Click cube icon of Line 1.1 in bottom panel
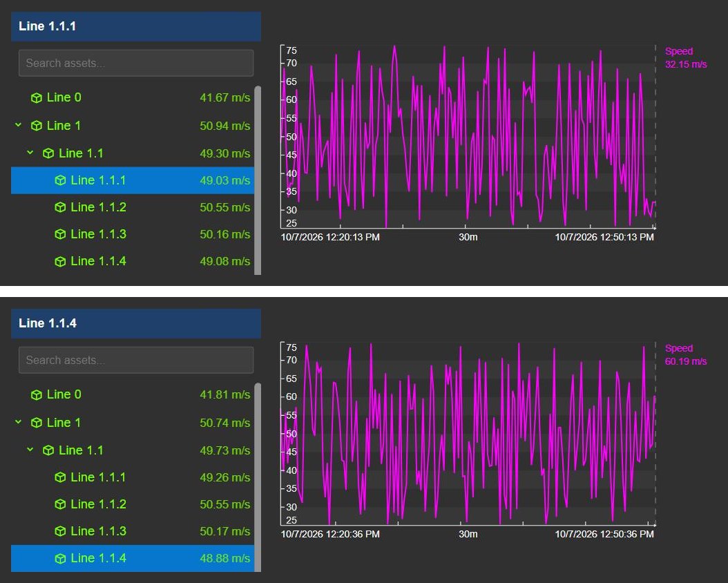Viewport: 728px width, 583px height. [x=48, y=450]
